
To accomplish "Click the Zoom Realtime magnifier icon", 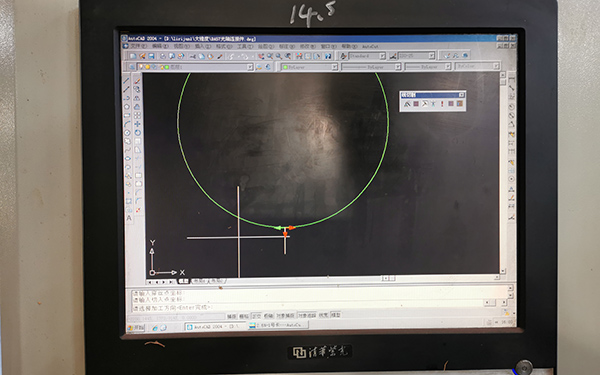I will [x=270, y=56].
